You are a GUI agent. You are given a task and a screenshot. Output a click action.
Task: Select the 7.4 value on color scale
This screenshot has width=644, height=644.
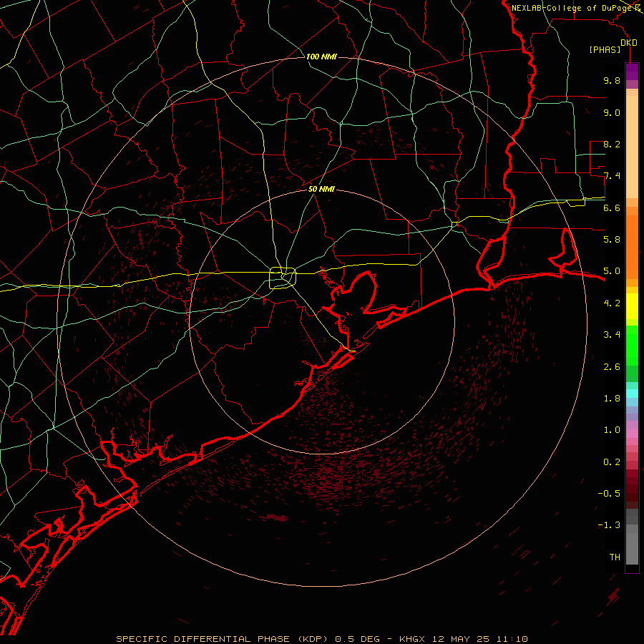[x=612, y=176]
